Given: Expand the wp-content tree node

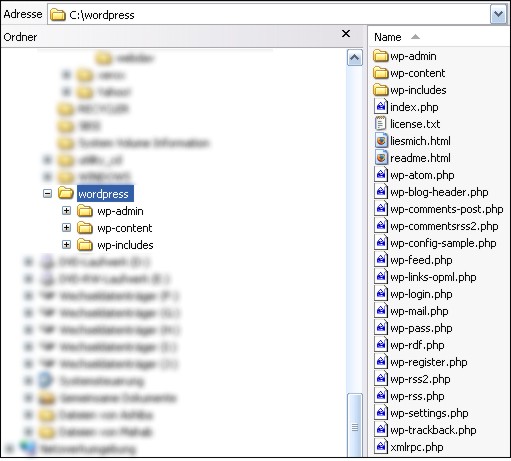Looking at the screenshot, I should point(66,227).
